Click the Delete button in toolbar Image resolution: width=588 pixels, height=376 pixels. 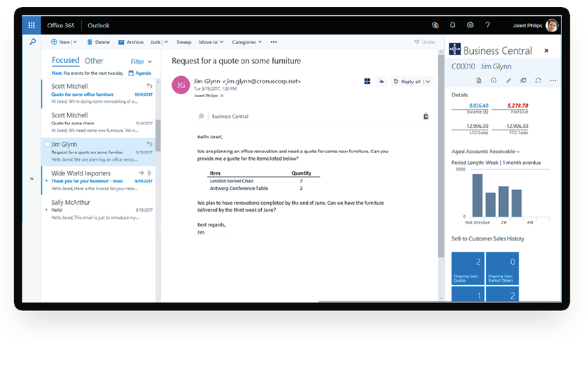(x=98, y=42)
